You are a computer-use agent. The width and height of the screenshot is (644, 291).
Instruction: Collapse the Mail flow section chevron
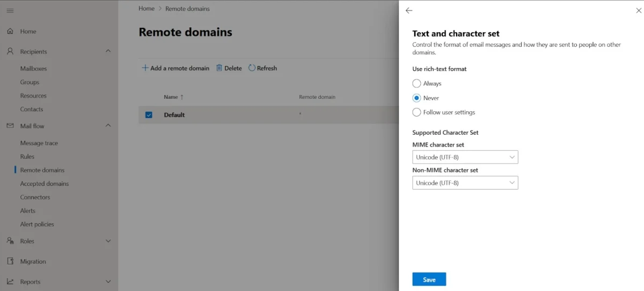(x=108, y=126)
